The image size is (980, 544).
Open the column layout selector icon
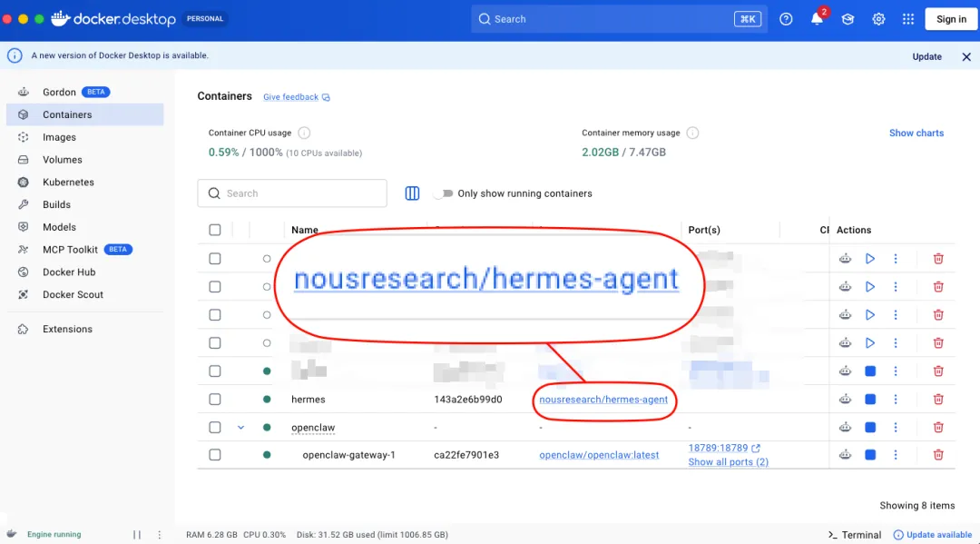click(412, 193)
